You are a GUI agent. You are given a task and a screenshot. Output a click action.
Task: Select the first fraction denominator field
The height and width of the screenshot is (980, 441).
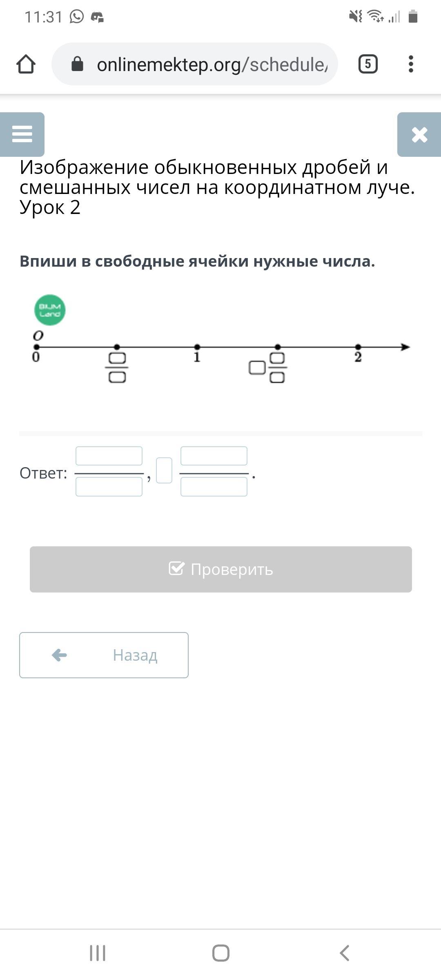point(109,487)
